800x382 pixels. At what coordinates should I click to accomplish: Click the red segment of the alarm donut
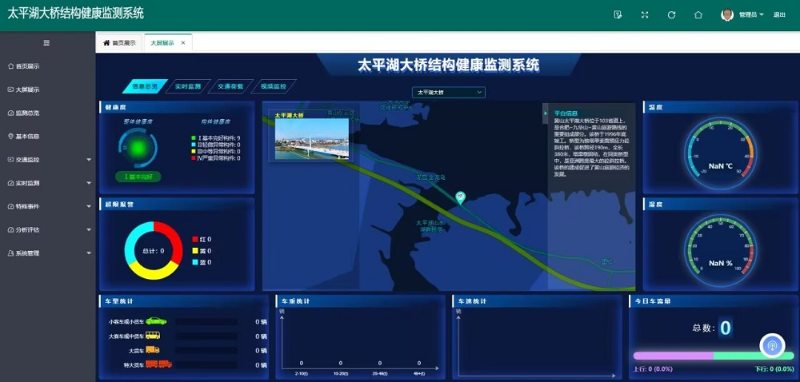(x=172, y=239)
